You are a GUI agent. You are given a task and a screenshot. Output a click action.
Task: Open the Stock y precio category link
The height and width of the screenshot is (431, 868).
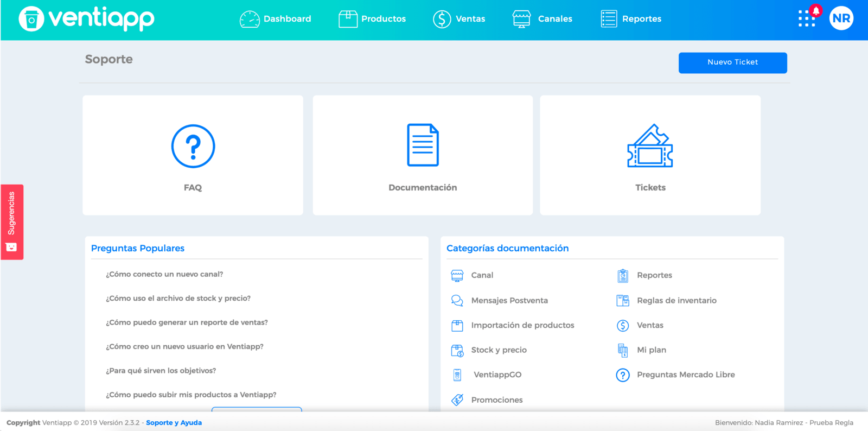(499, 351)
